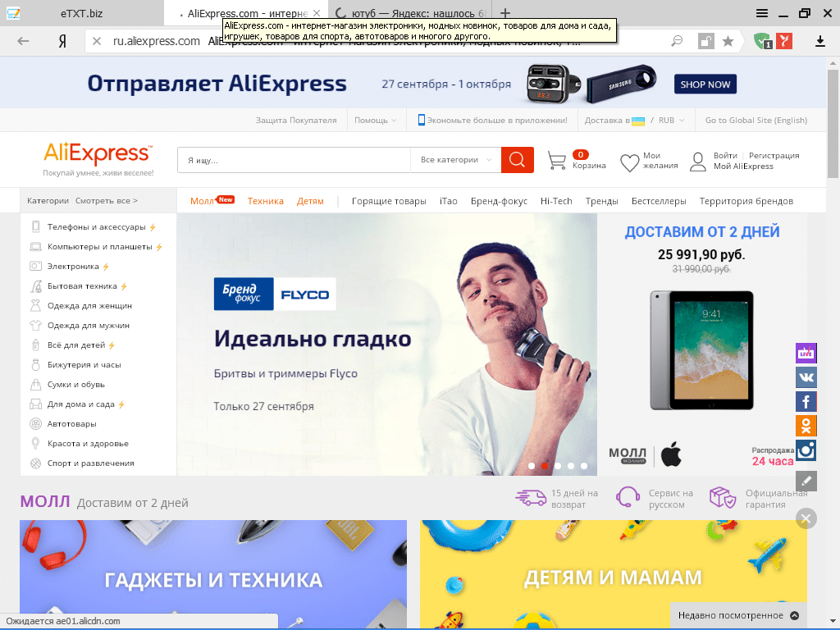Click the browser back arrow
This screenshot has width=840, height=630.
click(x=23, y=41)
